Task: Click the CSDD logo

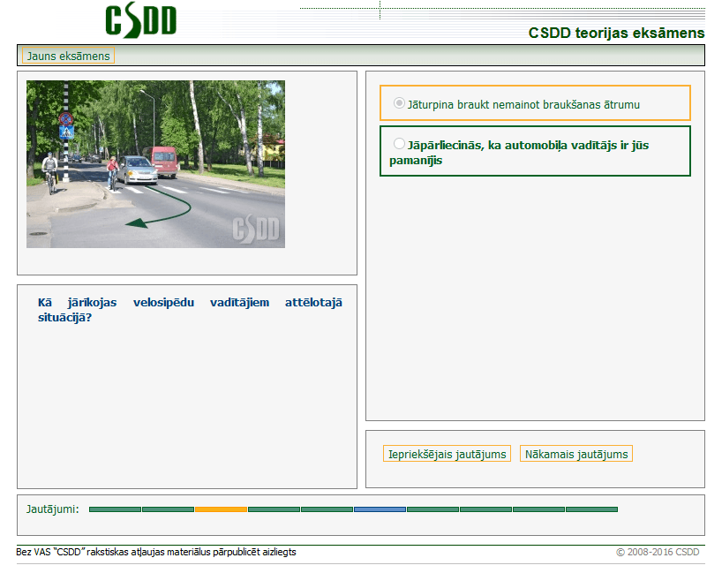Action: tap(141, 20)
